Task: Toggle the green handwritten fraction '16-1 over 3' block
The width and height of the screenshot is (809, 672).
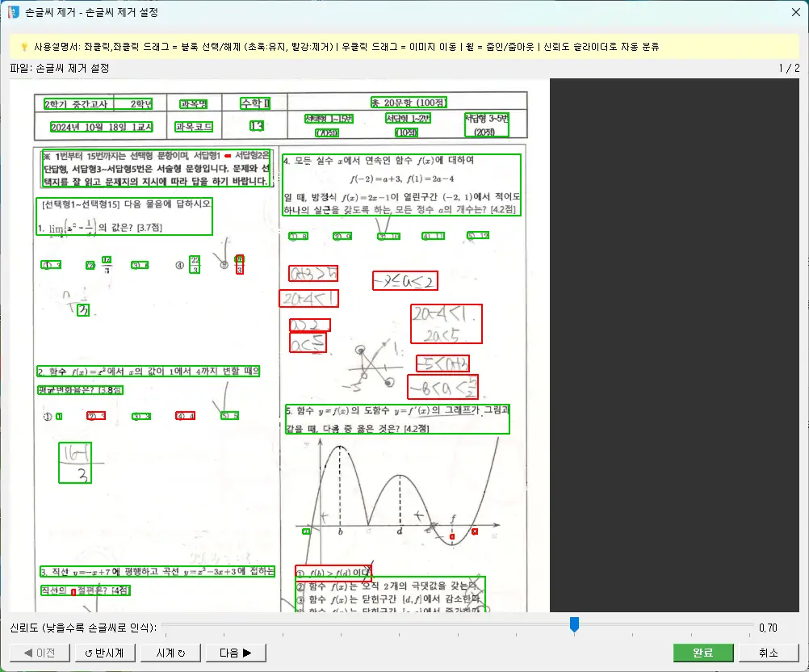Action: click(x=75, y=463)
